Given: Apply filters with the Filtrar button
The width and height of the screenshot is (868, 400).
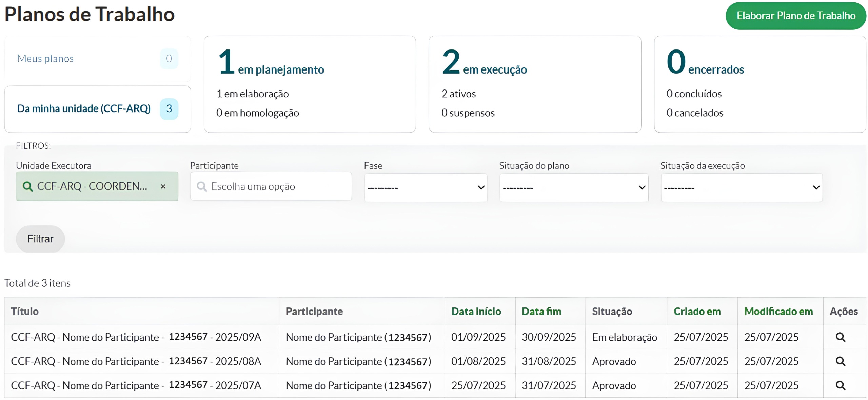Looking at the screenshot, I should pyautogui.click(x=40, y=239).
